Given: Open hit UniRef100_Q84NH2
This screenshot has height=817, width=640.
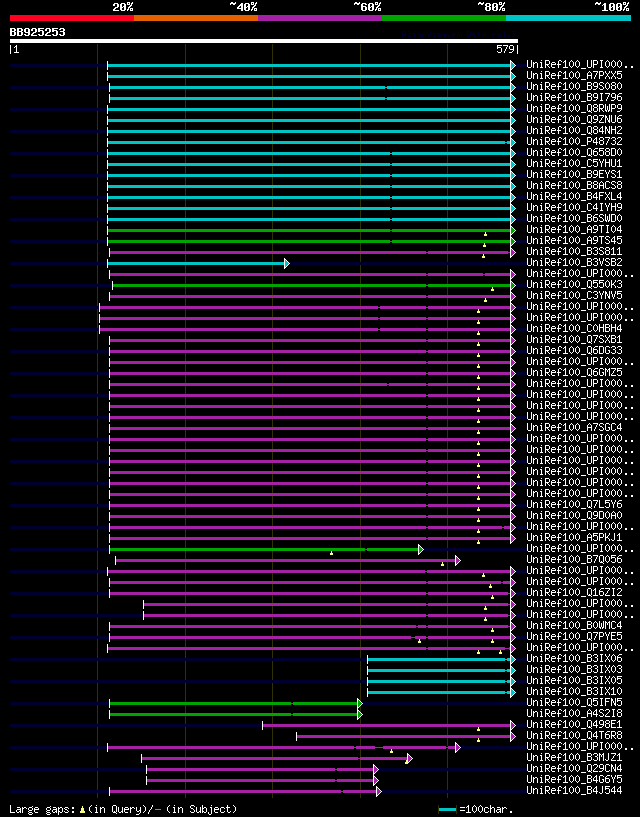Looking at the screenshot, I should pos(574,130).
